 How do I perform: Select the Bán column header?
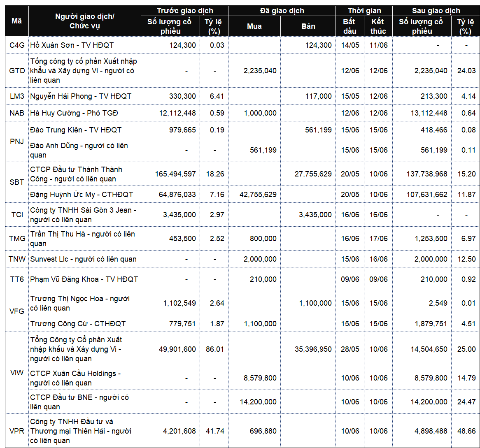[308, 26]
